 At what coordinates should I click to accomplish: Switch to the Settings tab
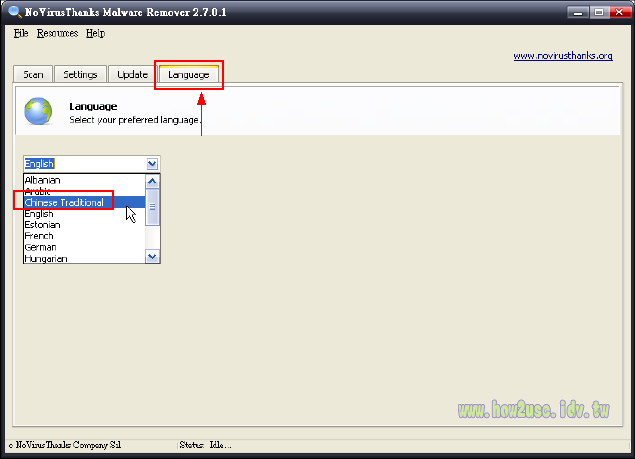[x=80, y=75]
